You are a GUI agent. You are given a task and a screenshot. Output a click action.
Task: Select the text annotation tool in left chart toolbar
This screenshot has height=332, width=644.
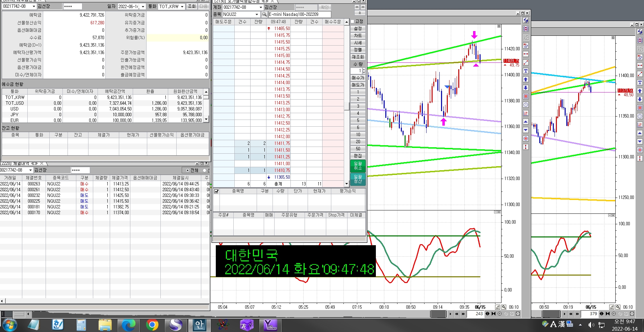(526, 71)
